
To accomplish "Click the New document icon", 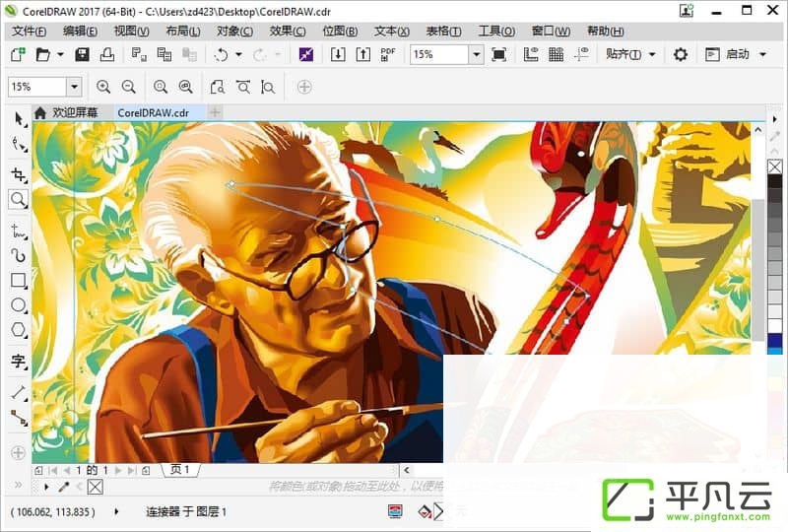I will pyautogui.click(x=18, y=54).
